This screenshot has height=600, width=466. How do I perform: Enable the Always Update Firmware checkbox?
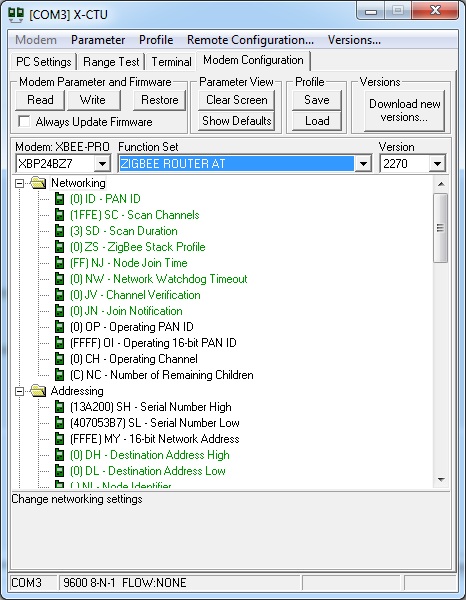tap(24, 121)
